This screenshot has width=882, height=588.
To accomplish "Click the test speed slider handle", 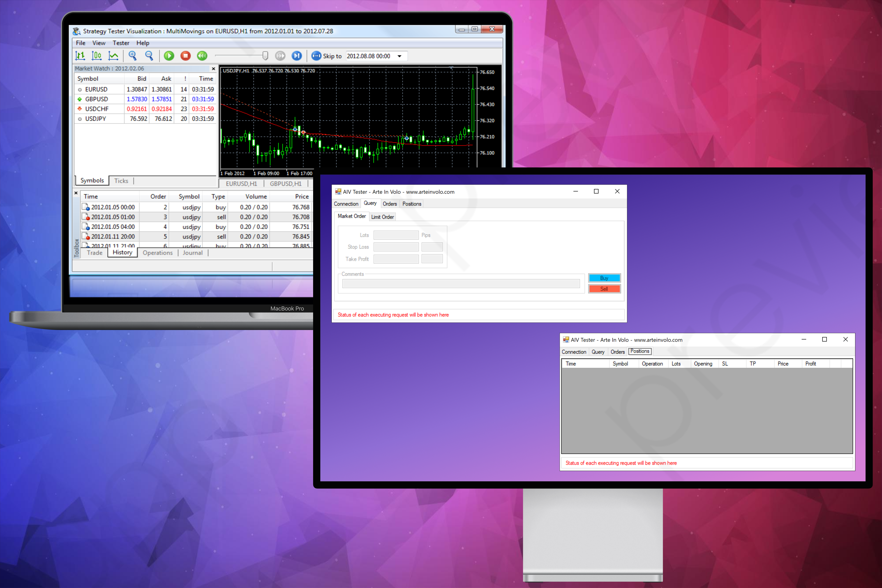I will point(265,56).
